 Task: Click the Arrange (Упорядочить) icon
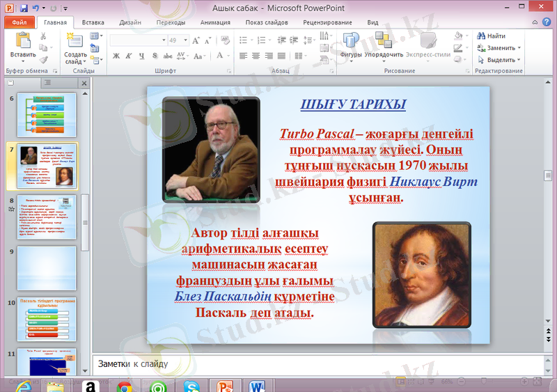point(383,41)
